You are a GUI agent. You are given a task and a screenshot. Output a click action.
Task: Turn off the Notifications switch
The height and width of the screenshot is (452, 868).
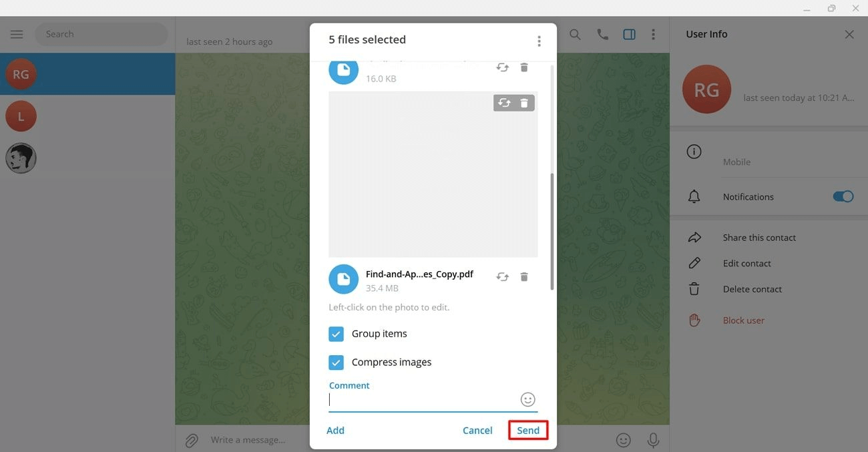click(x=843, y=196)
